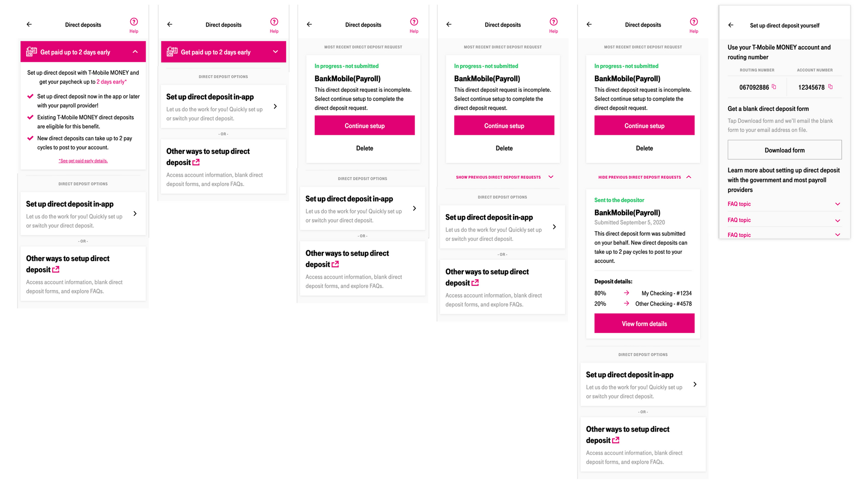Viewport: 868px width, 490px height.
Task: Go back from the first Direct deposits screen
Action: click(x=29, y=24)
